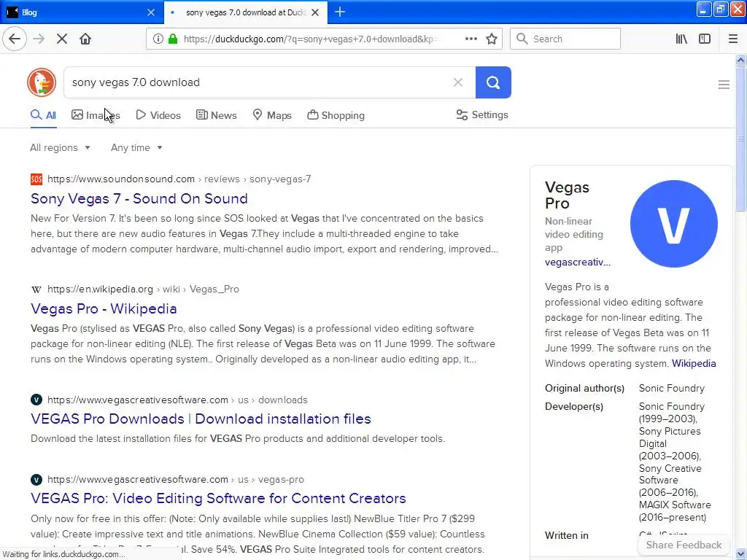Toggle the Firefox sidebar icon
The height and width of the screenshot is (560, 747).
[705, 39]
